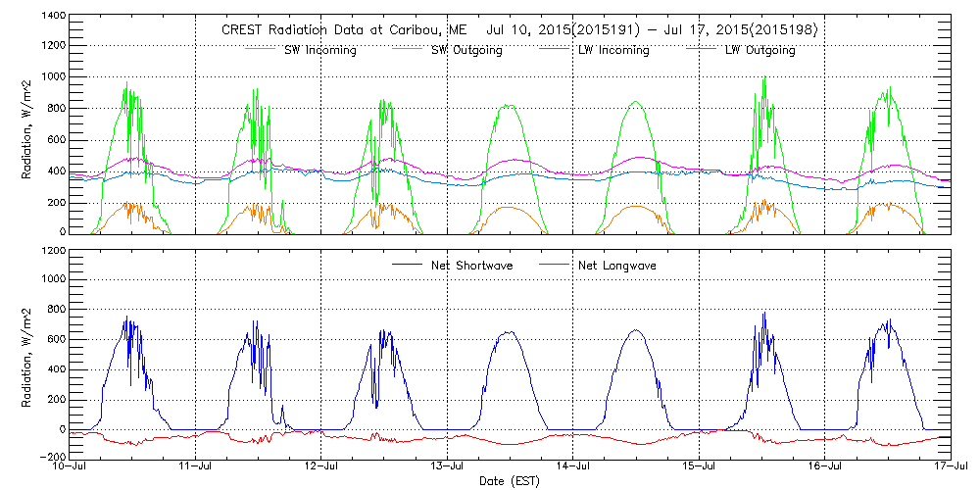Click the LW Incoming legend label
The image size is (980, 490).
[x=614, y=50]
